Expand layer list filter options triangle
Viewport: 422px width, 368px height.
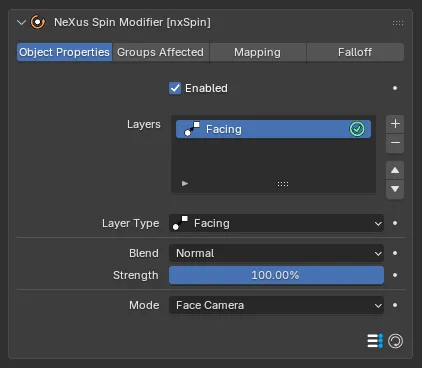(185, 184)
